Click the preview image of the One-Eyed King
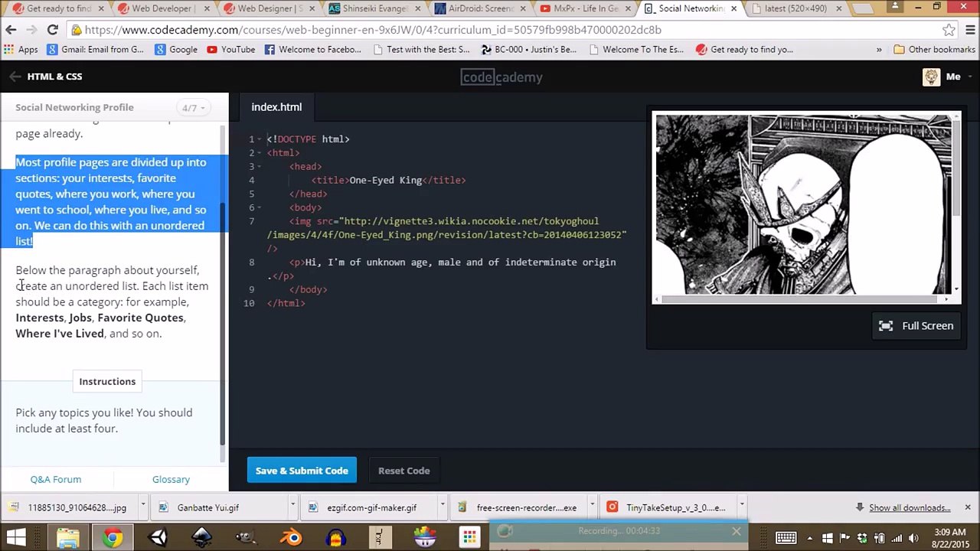The height and width of the screenshot is (551, 980). [x=803, y=204]
